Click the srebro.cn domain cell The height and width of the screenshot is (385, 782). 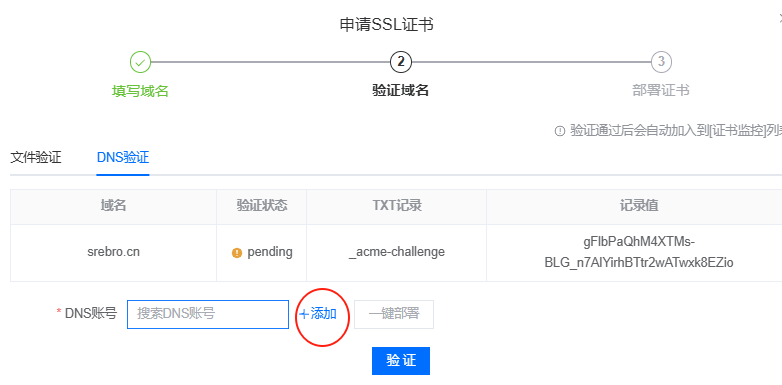114,253
